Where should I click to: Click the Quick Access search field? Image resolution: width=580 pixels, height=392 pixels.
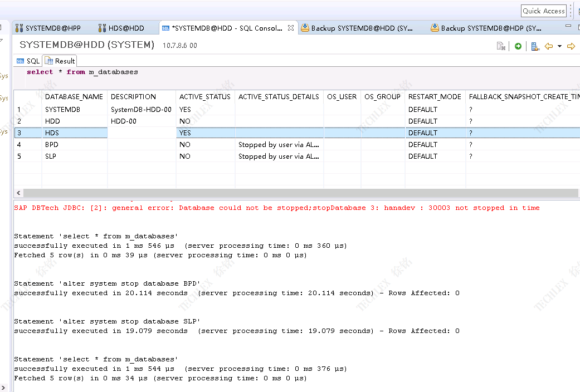pos(543,11)
